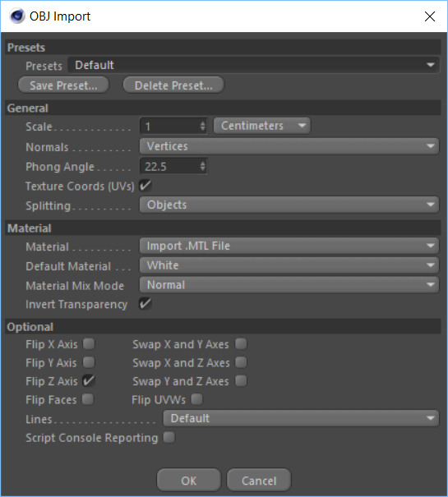The image size is (448, 497).
Task: Toggle the Flip UVWs checkbox
Action: tap(196, 399)
